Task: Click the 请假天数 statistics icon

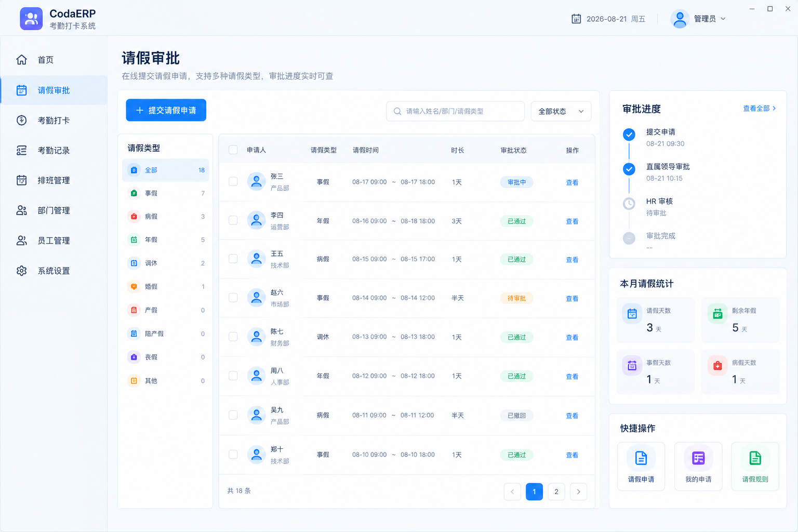Action: pos(632,314)
